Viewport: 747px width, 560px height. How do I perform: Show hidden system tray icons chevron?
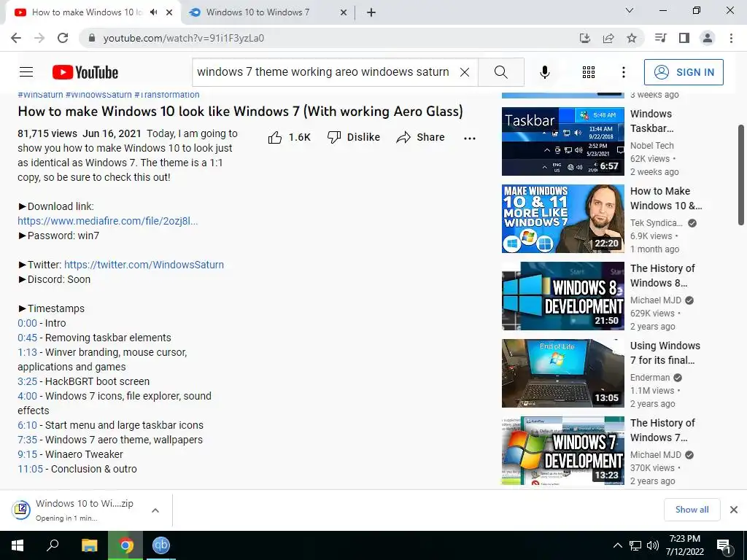tap(617, 545)
